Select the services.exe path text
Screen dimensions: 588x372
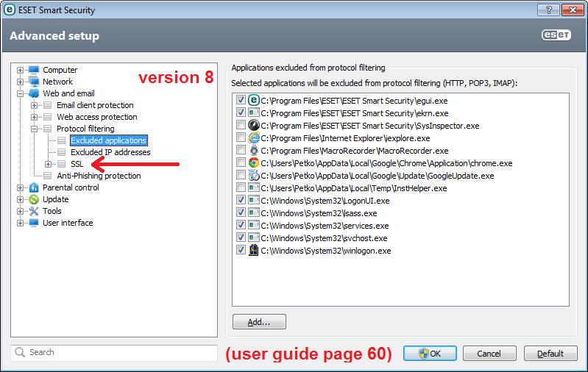click(x=325, y=226)
